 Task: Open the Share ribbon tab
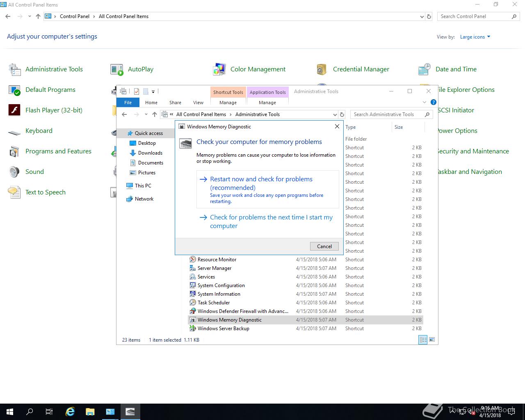[175, 103]
